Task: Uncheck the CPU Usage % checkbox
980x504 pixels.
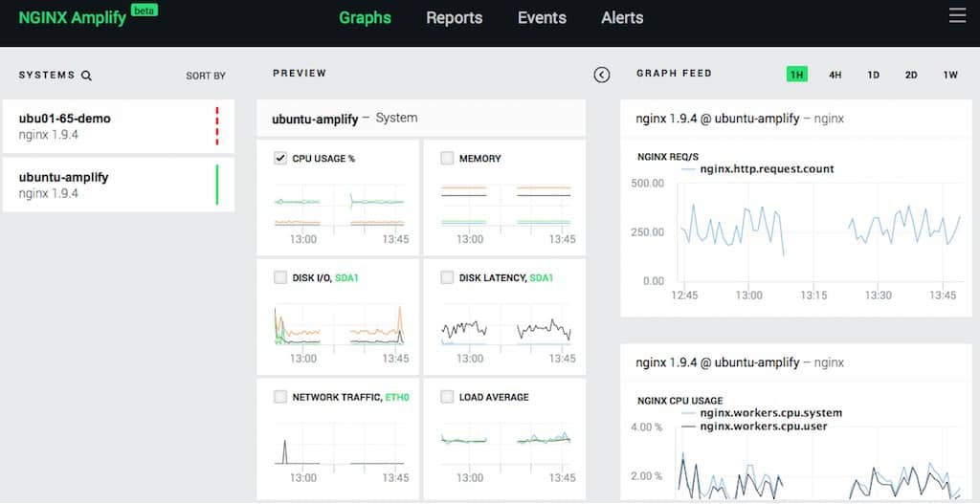Action: point(280,158)
